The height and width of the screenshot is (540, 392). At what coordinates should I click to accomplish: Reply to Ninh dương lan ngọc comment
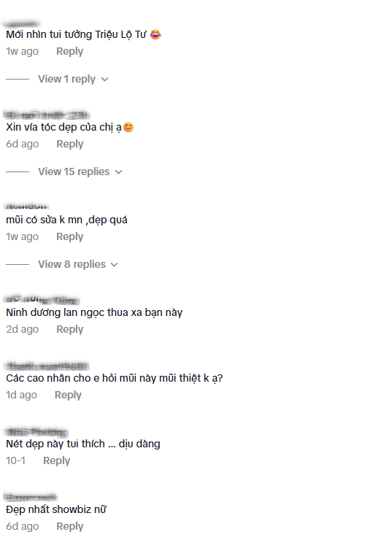[x=69, y=329]
